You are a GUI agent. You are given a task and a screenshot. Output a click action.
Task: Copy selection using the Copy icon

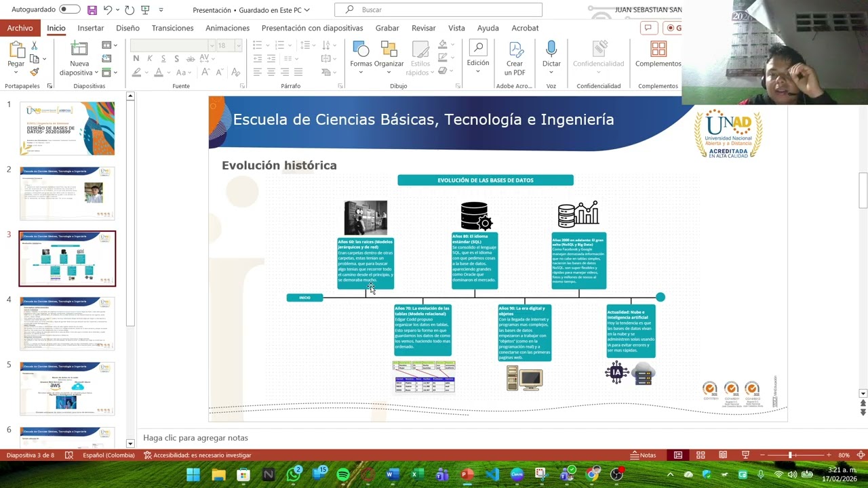[x=34, y=59]
